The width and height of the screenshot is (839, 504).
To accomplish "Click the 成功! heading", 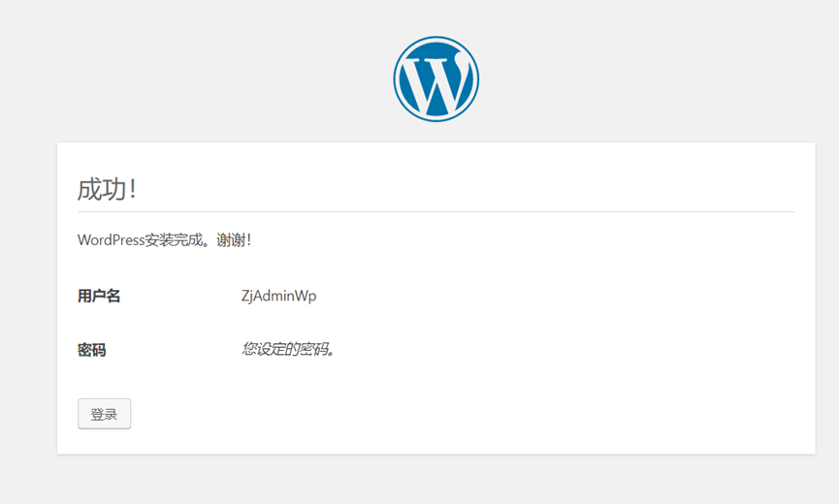I will pos(107,189).
